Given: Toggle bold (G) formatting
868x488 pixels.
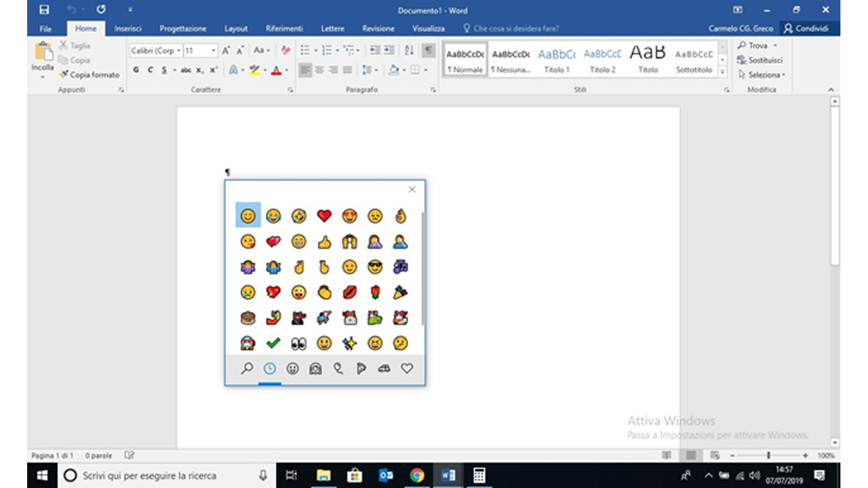Looking at the screenshot, I should click(x=136, y=70).
